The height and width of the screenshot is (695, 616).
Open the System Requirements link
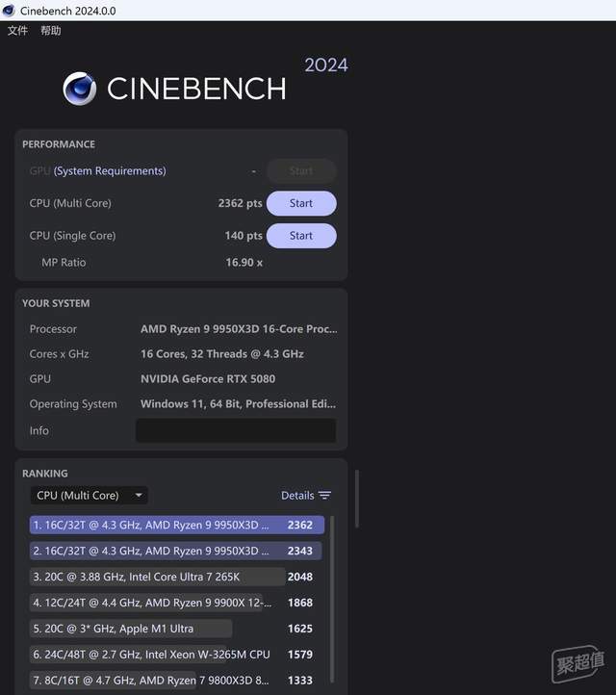click(x=110, y=170)
